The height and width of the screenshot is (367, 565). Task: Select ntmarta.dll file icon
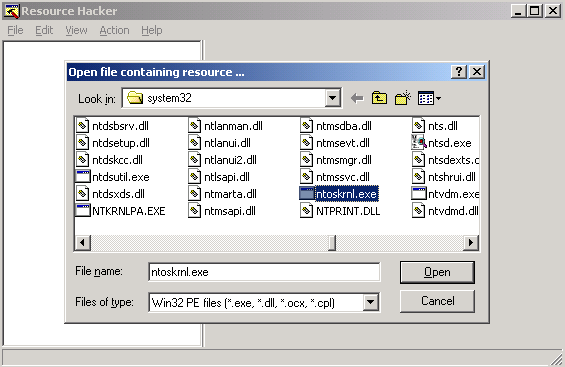[195, 194]
